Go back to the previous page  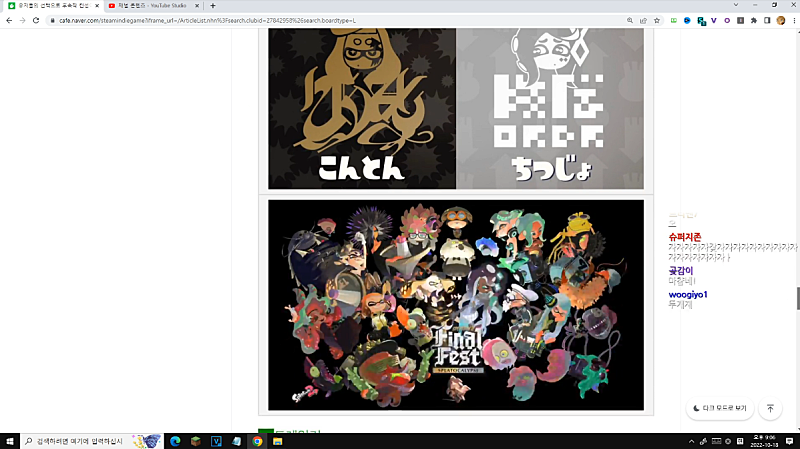[x=9, y=20]
